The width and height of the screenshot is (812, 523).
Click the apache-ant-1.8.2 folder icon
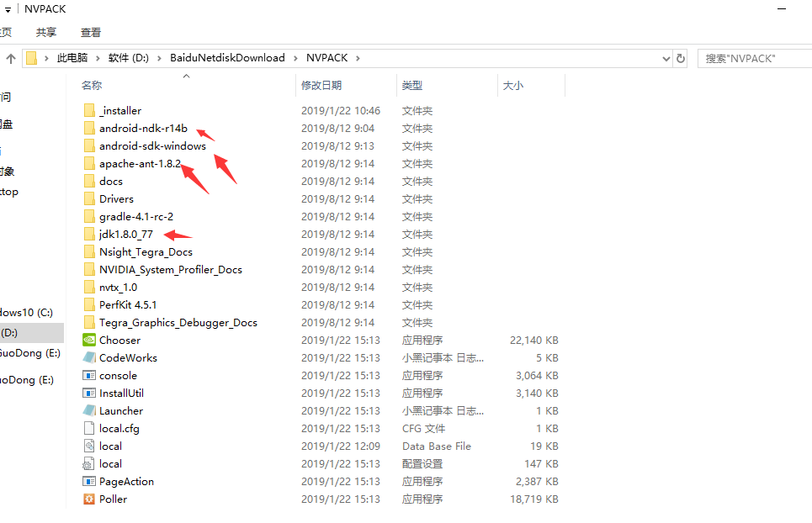(x=89, y=163)
